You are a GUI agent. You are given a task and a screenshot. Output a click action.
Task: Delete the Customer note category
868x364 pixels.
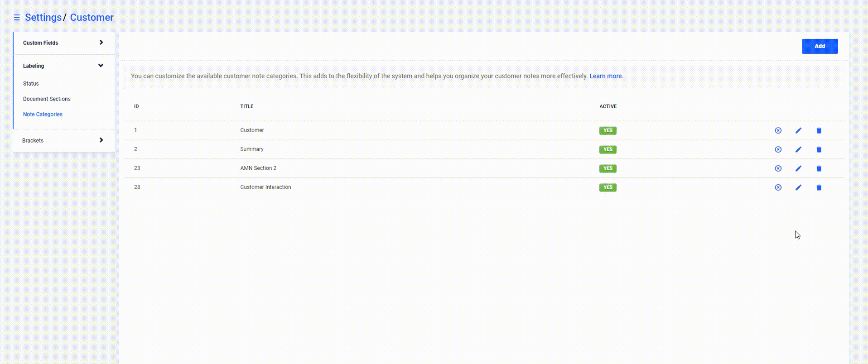click(x=819, y=130)
